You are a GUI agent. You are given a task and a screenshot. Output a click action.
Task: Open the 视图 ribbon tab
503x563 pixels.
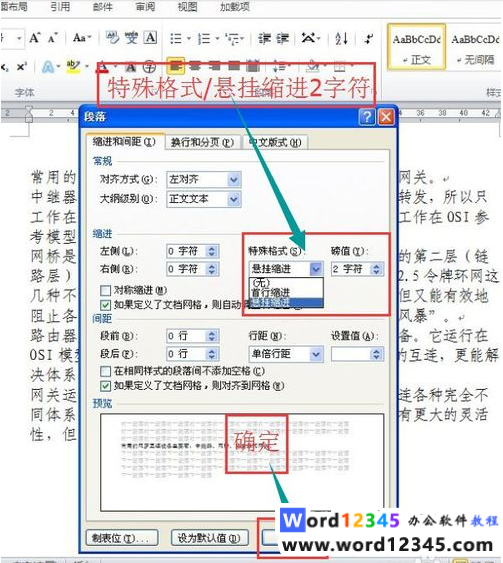[x=187, y=6]
